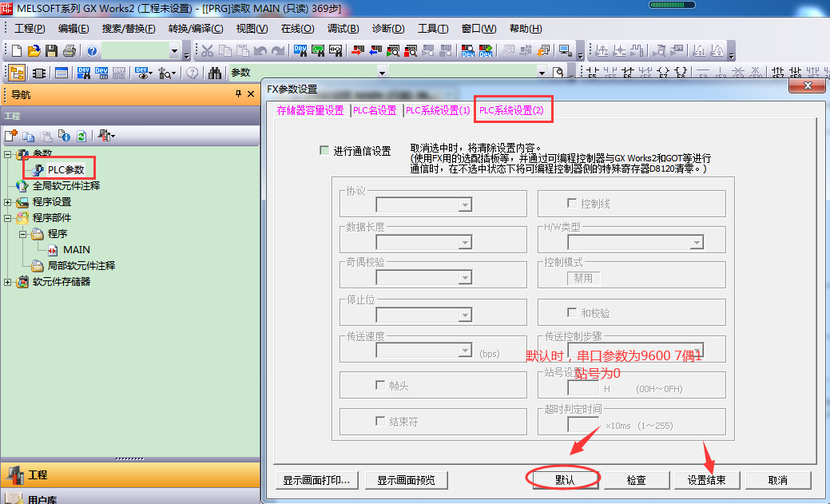Screen dimensions: 830x504
Task: Expand the 软元件存储器 tree node
Action: [7, 282]
